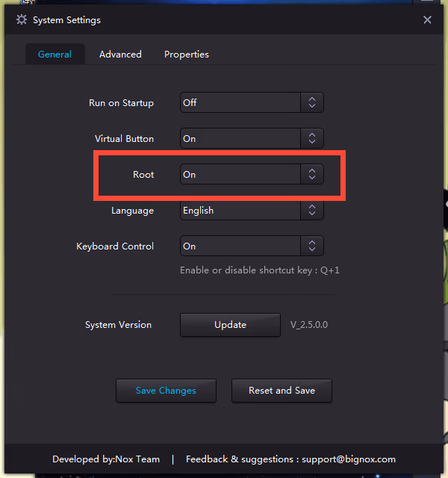Click the System Settings title text

(66, 20)
